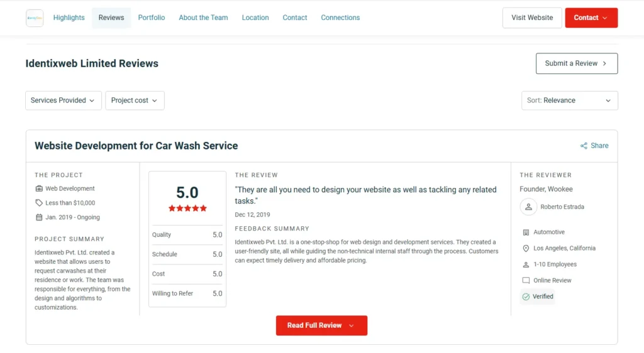Click the Cost rating row

187,274
